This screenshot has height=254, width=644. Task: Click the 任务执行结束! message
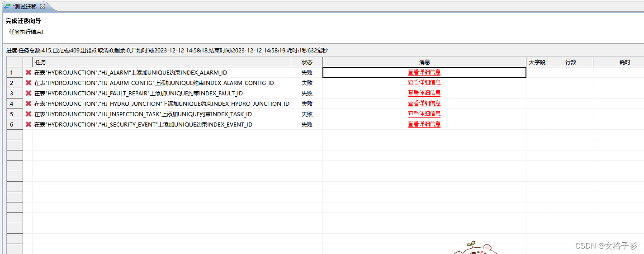pyautogui.click(x=26, y=32)
